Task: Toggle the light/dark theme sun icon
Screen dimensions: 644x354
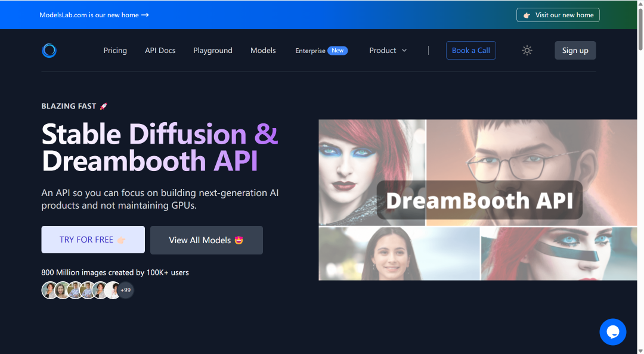Action: tap(527, 51)
